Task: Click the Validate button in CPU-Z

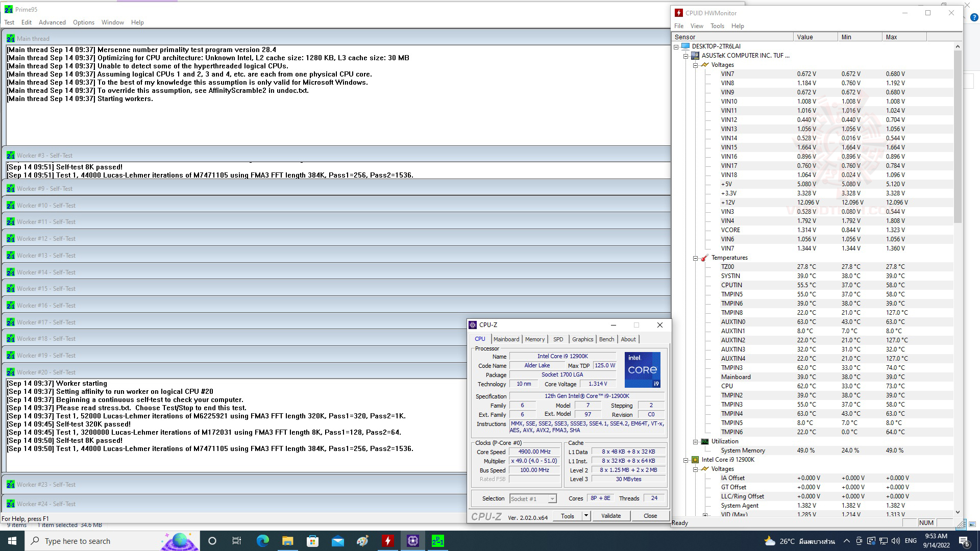Action: point(610,516)
